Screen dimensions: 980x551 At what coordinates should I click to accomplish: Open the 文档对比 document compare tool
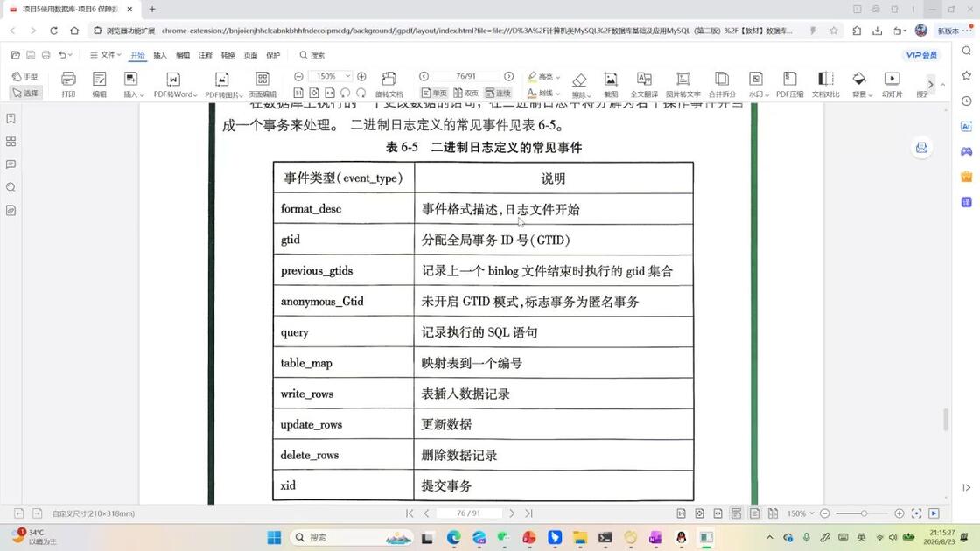(825, 84)
